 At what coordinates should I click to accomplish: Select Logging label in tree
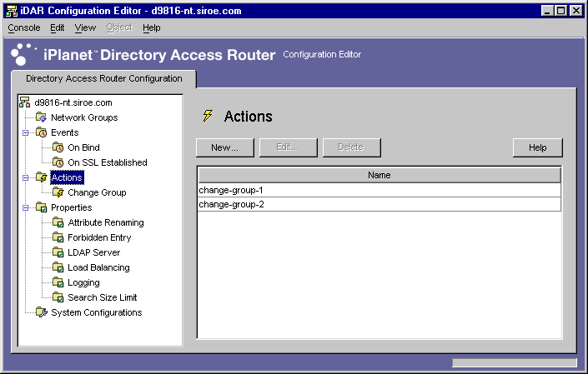(x=83, y=282)
